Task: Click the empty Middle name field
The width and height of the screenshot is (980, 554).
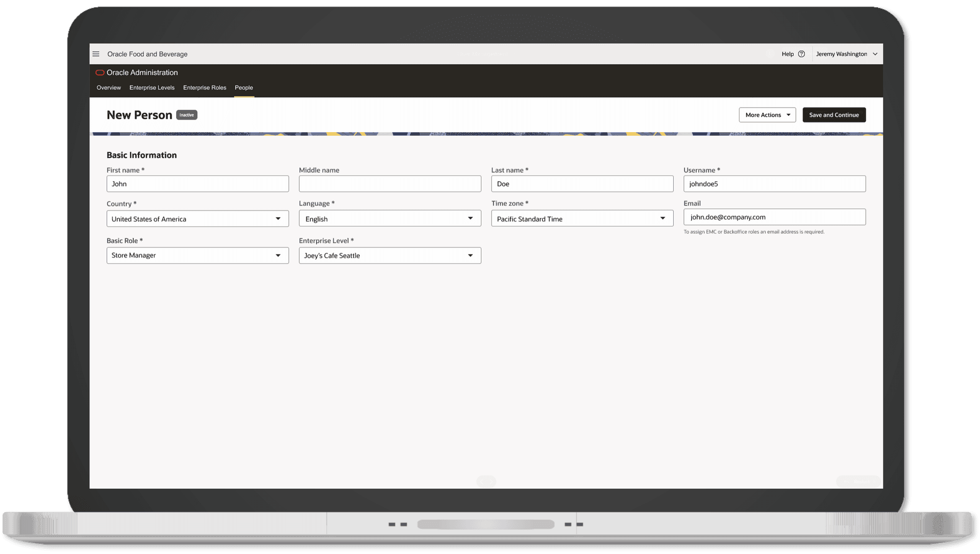Action: (390, 184)
